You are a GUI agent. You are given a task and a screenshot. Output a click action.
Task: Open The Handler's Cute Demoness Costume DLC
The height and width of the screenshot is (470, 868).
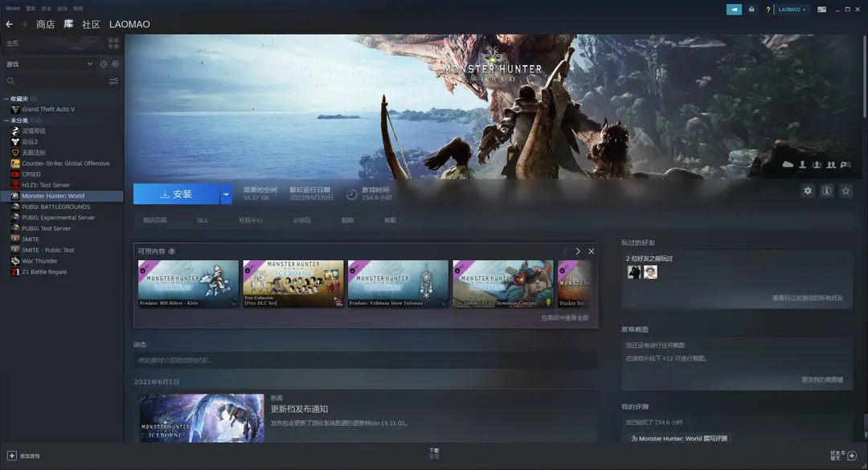tap(503, 284)
